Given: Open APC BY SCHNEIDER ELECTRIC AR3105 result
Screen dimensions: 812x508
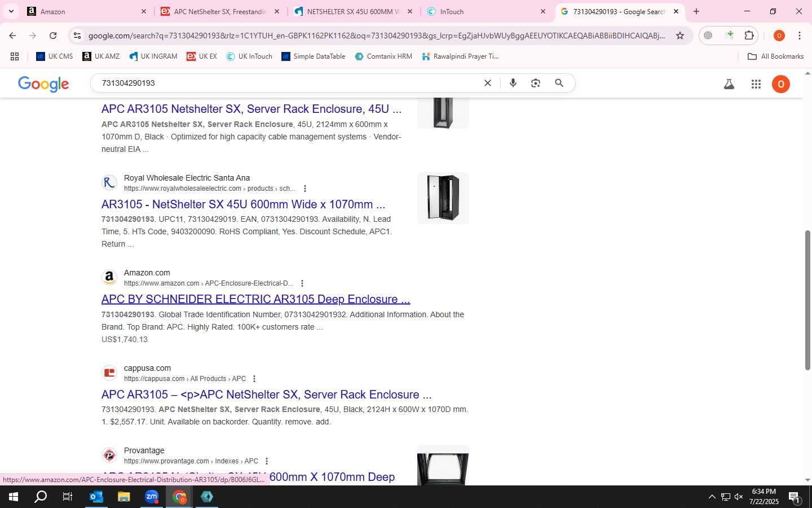Looking at the screenshot, I should click(256, 299).
